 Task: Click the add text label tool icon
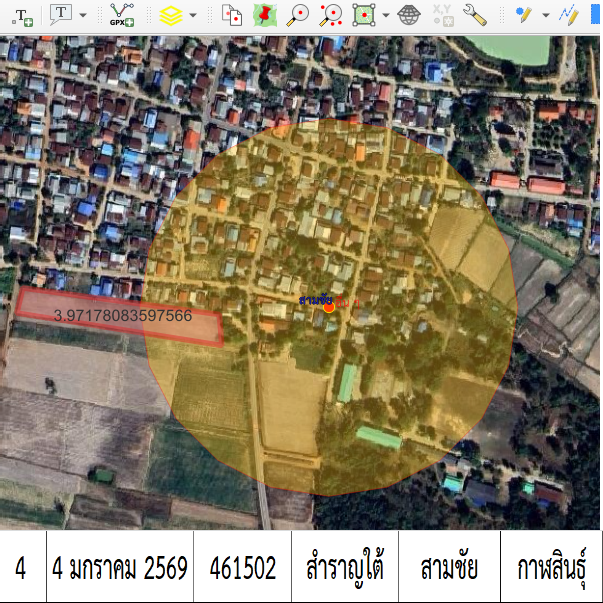(x=20, y=15)
